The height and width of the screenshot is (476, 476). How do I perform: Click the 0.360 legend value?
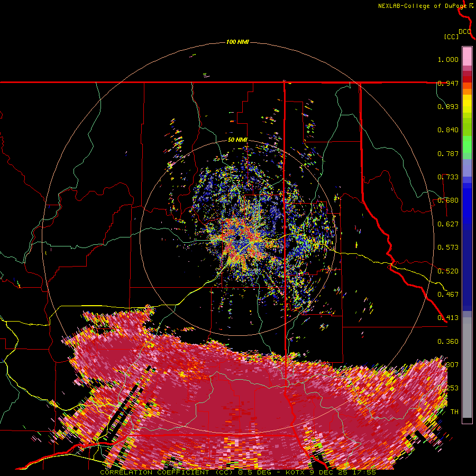click(448, 342)
